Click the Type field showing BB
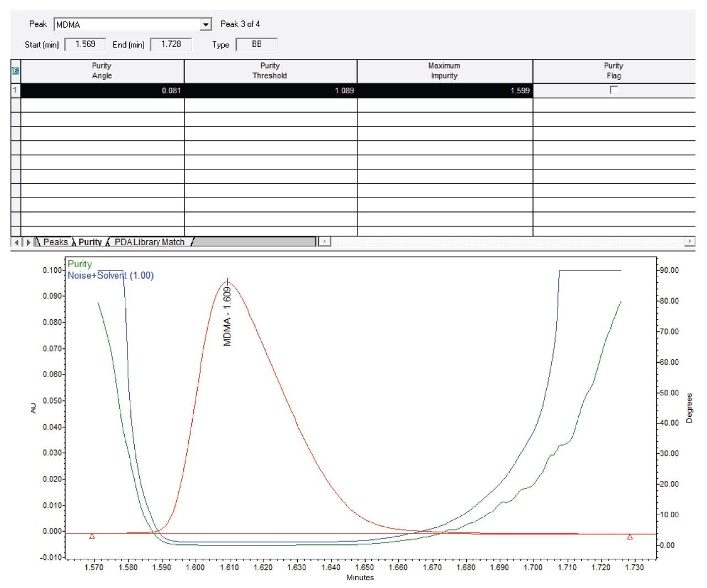 click(257, 44)
